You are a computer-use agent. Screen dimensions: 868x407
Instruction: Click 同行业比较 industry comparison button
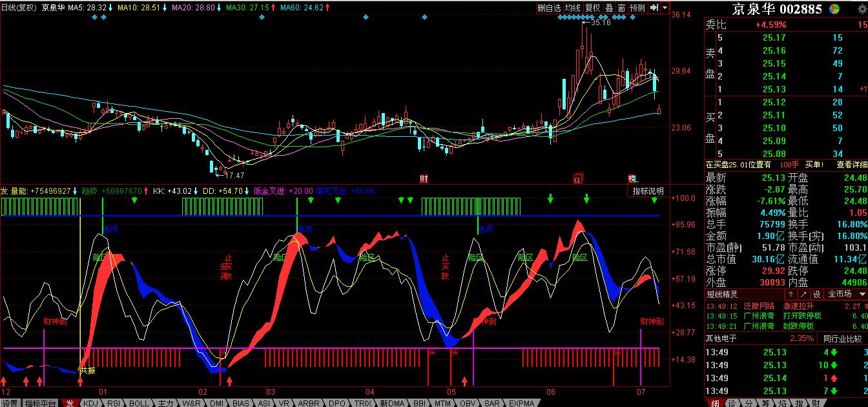(842, 339)
